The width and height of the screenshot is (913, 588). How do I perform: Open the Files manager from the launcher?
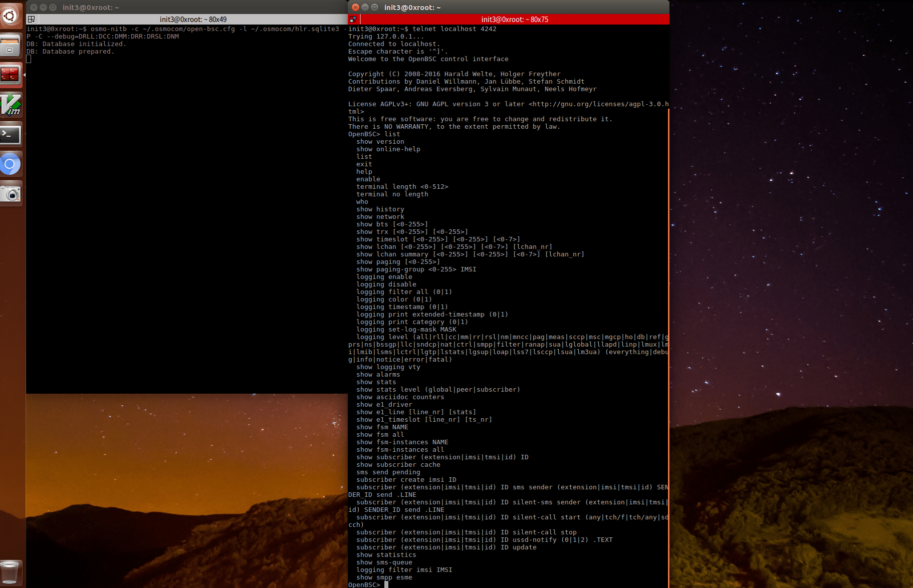pyautogui.click(x=10, y=46)
